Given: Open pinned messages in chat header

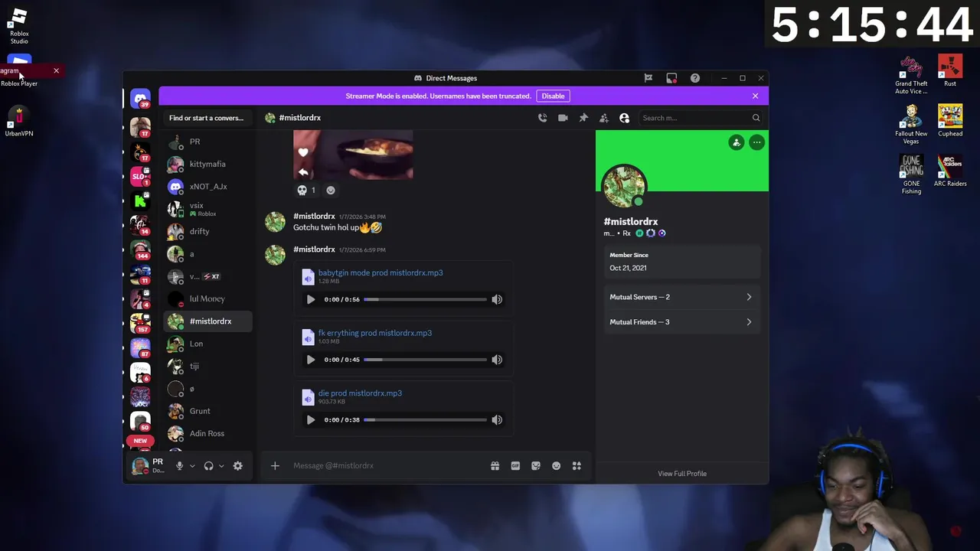Looking at the screenshot, I should pyautogui.click(x=583, y=118).
